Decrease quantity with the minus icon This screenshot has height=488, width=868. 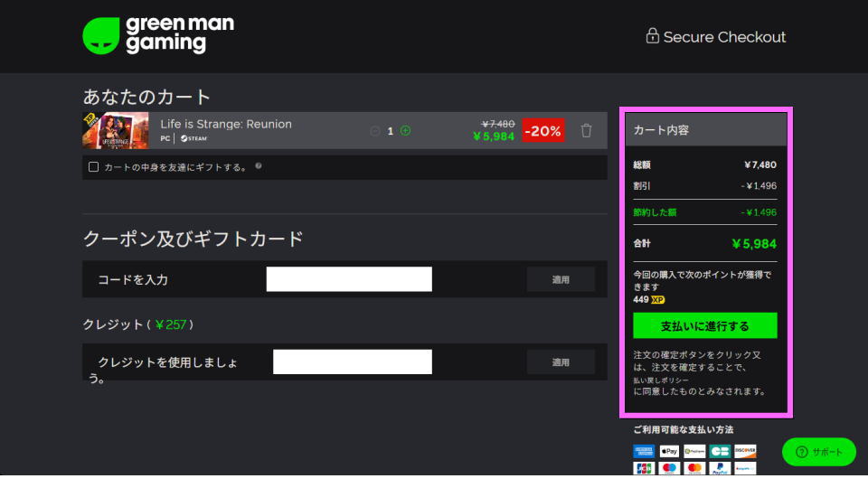pyautogui.click(x=375, y=131)
